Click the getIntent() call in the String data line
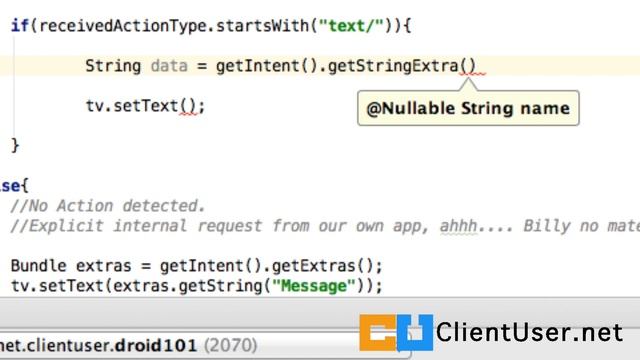640x360 pixels. pyautogui.click(x=267, y=66)
